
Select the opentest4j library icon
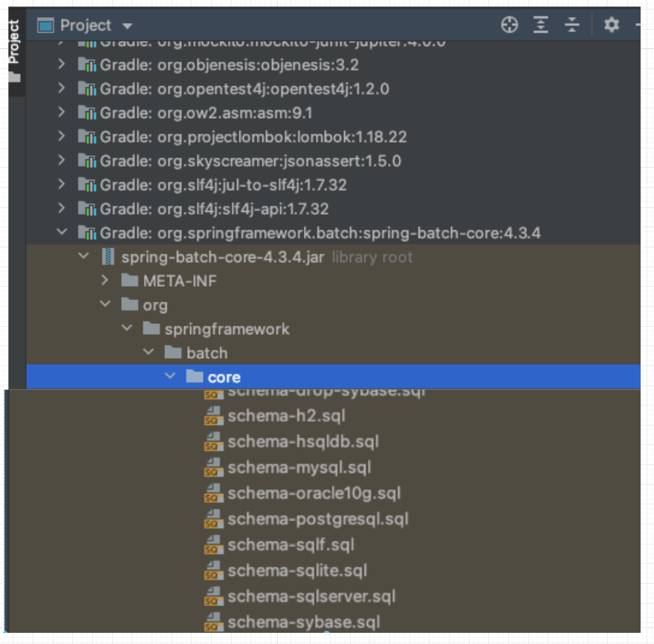87,89
